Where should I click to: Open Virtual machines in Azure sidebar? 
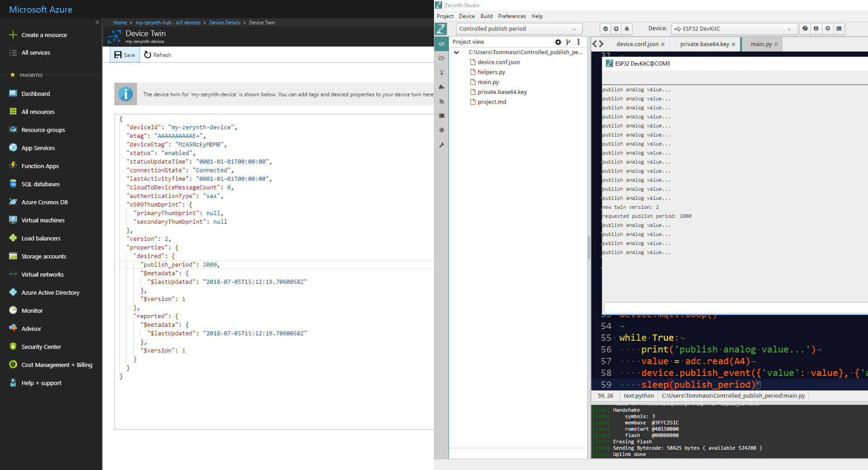click(43, 221)
